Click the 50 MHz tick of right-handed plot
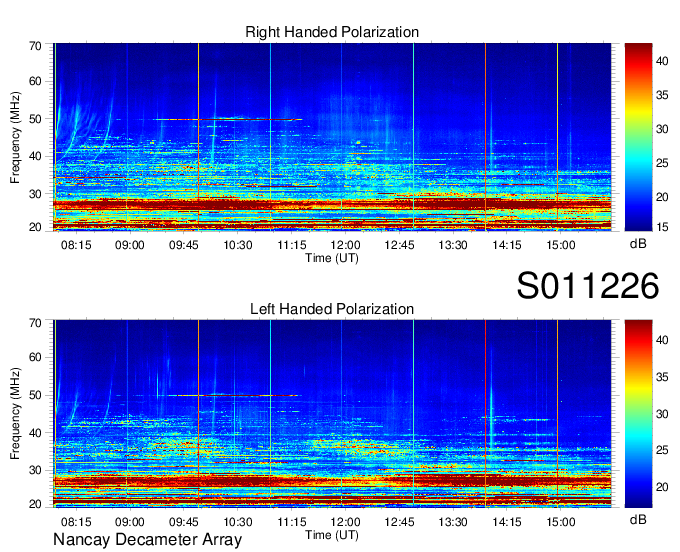The height and width of the screenshot is (552, 680). pyautogui.click(x=35, y=119)
